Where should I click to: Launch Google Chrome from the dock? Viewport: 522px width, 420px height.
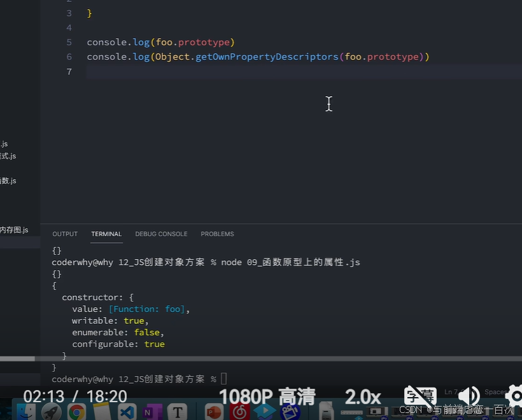(x=76, y=412)
